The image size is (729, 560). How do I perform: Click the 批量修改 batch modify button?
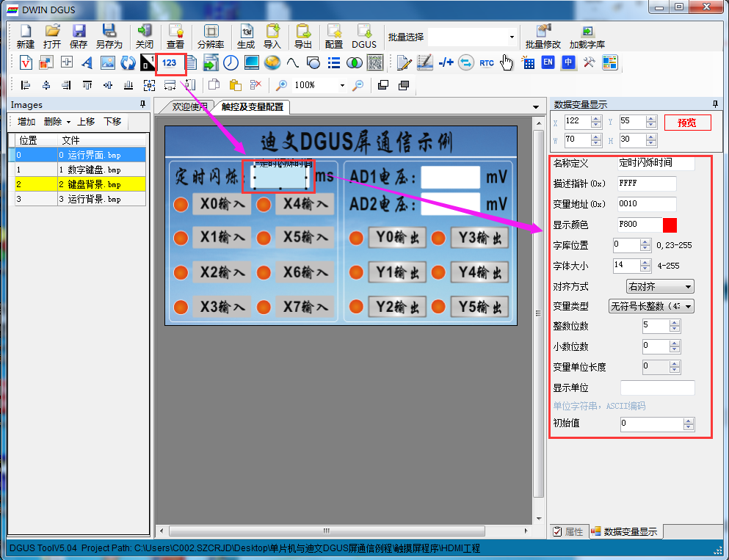coord(543,37)
